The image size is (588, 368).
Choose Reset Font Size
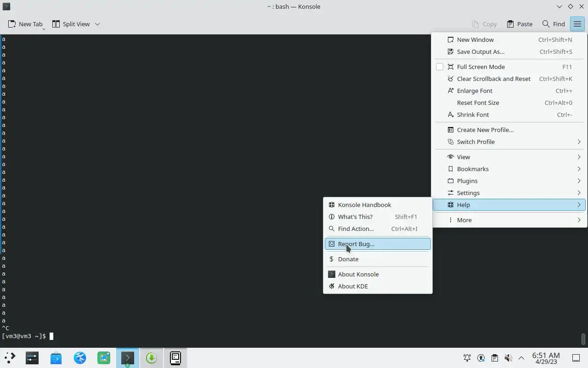tap(509, 103)
